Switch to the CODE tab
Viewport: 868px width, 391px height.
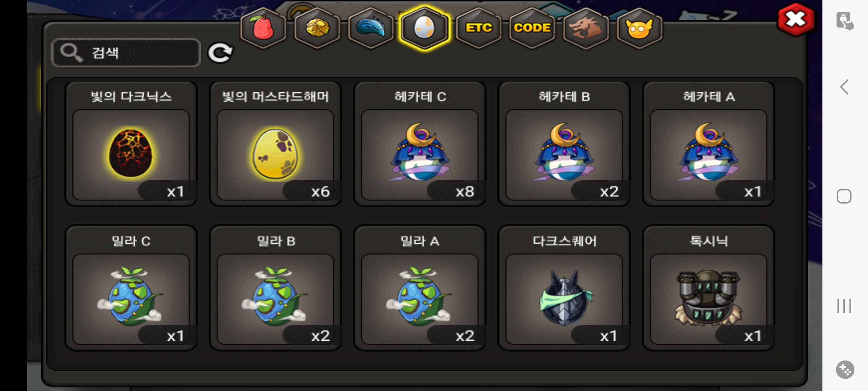pyautogui.click(x=532, y=28)
